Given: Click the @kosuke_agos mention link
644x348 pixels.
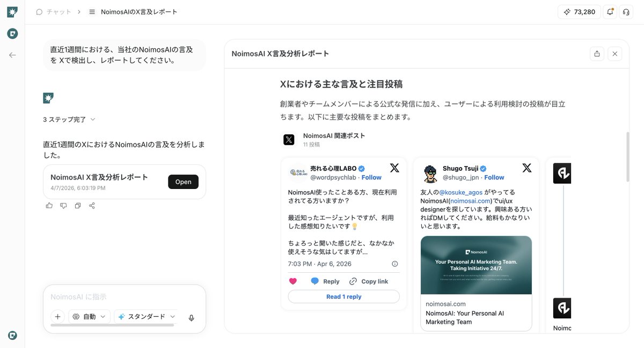Looking at the screenshot, I should tap(461, 192).
